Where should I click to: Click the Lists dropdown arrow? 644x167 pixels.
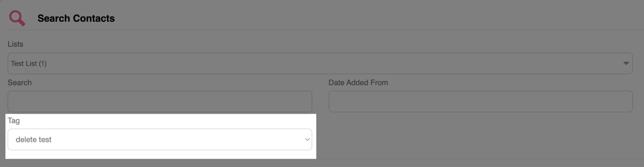pyautogui.click(x=626, y=63)
